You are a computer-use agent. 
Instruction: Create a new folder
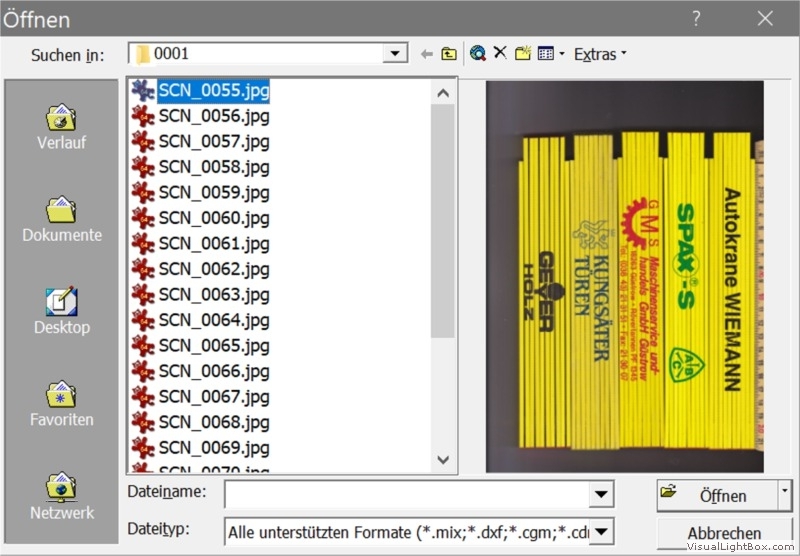523,53
